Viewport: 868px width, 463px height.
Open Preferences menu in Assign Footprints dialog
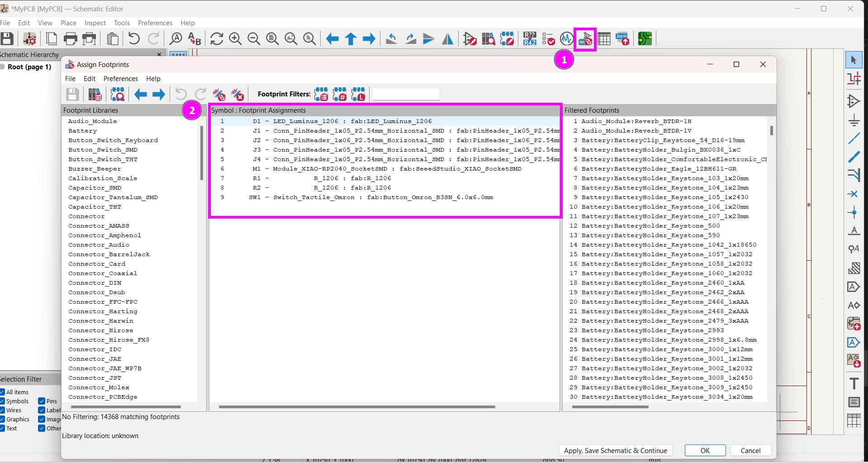121,79
